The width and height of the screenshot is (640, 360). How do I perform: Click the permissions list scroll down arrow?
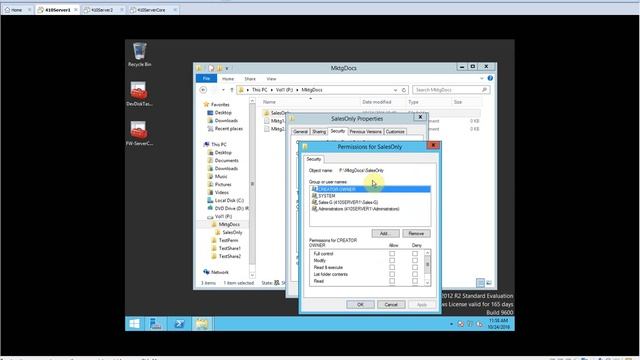[x=427, y=282]
